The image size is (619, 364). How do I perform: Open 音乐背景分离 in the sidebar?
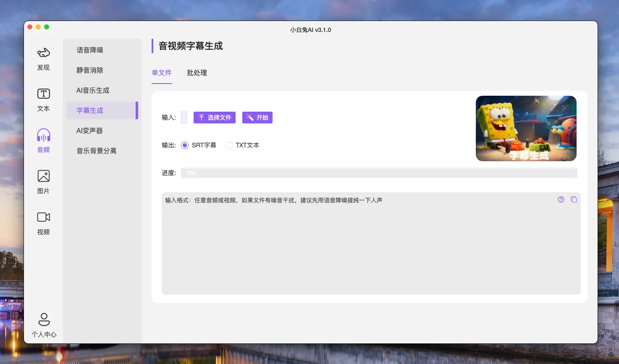click(102, 151)
